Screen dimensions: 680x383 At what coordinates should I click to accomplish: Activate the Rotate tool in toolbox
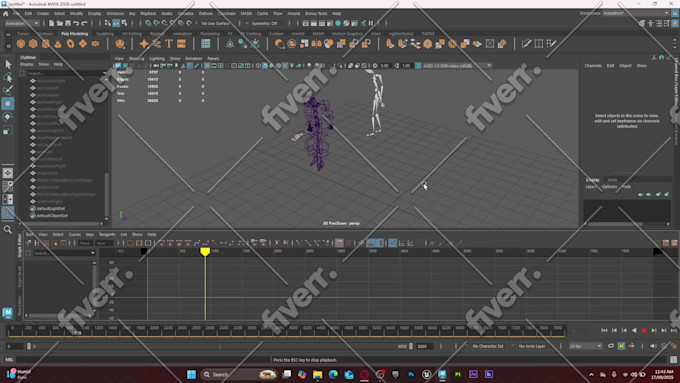pyautogui.click(x=8, y=117)
